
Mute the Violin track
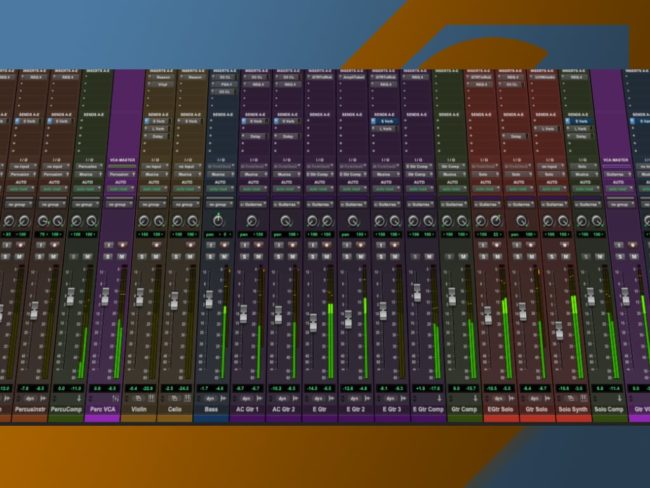point(156,257)
